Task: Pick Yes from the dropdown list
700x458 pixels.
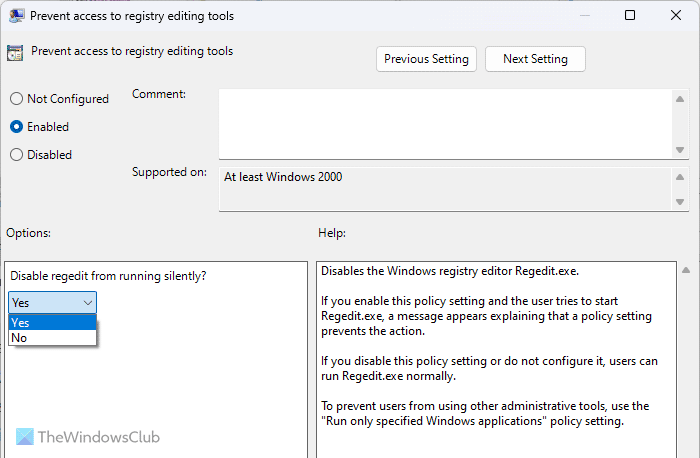Action: 52,323
